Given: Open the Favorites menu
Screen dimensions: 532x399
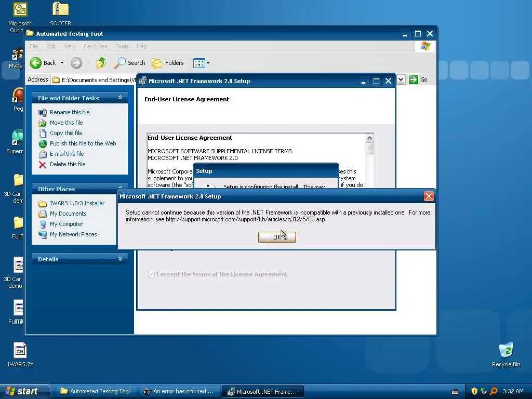Looking at the screenshot, I should point(96,46).
